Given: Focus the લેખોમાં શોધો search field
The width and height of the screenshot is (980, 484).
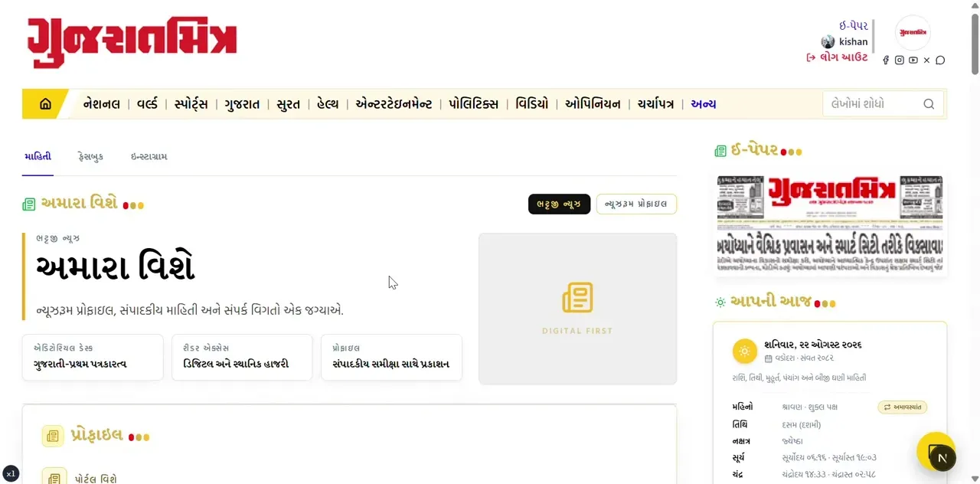Looking at the screenshot, I should pyautogui.click(x=883, y=104).
